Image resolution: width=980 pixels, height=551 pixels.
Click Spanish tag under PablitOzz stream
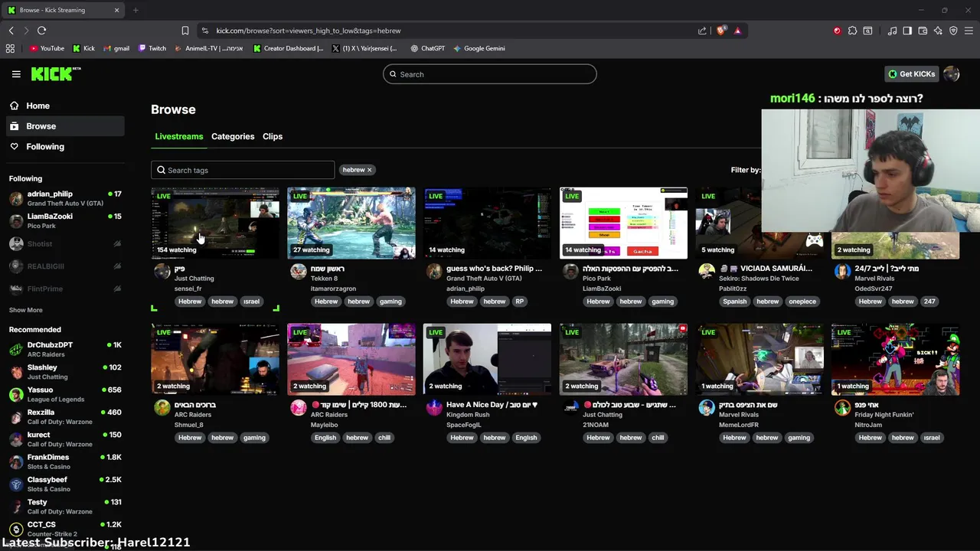[x=734, y=302]
